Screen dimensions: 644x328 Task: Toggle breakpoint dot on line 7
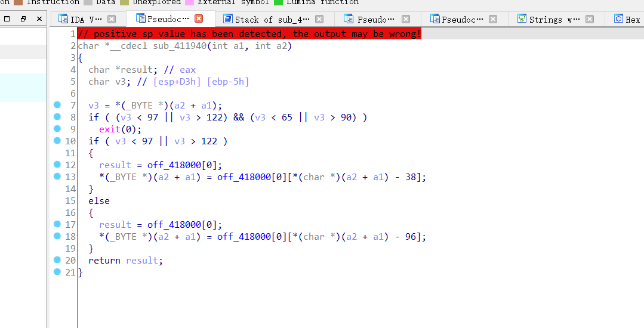click(57, 105)
